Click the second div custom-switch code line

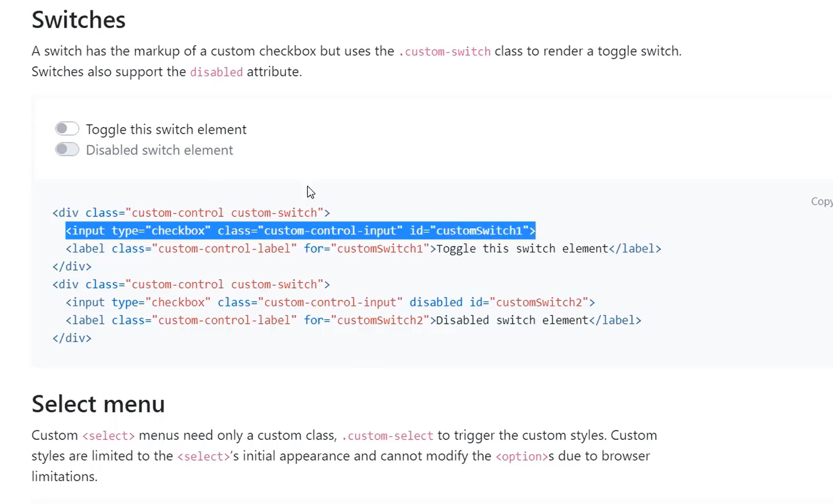coord(191,284)
